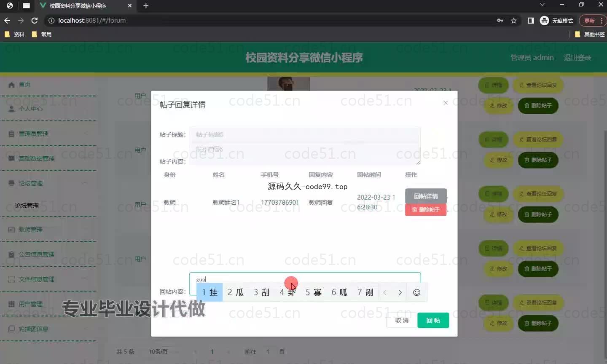The height and width of the screenshot is (364, 607).
Task: Click the browser forward arrow
Action: pyautogui.click(x=21, y=21)
